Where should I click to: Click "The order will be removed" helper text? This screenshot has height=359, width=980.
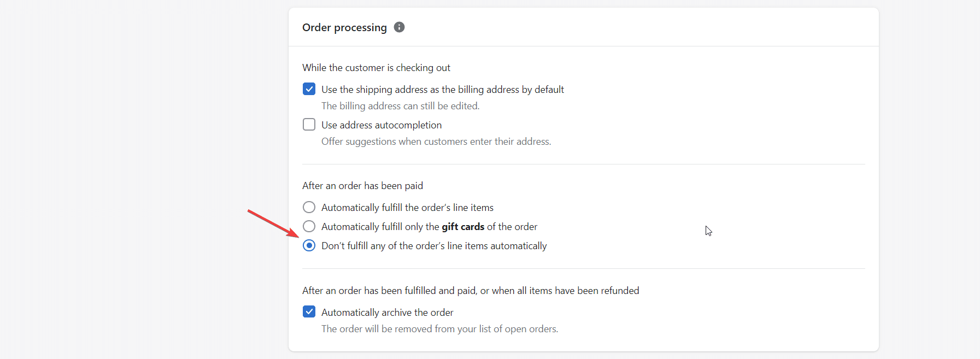click(x=439, y=329)
